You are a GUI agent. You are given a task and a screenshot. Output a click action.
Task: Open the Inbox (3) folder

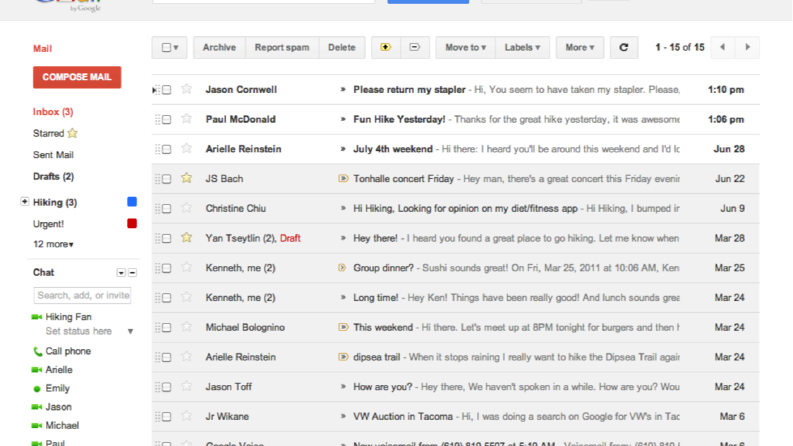coord(53,112)
